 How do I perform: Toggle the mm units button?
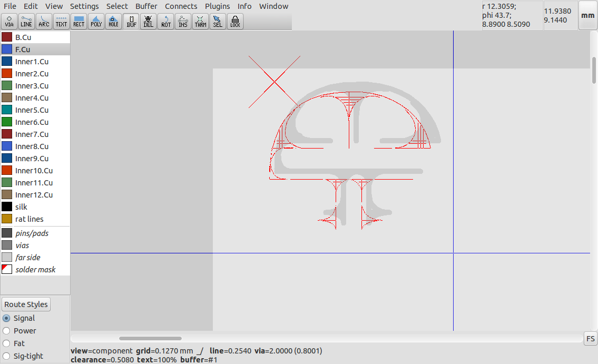pyautogui.click(x=587, y=15)
